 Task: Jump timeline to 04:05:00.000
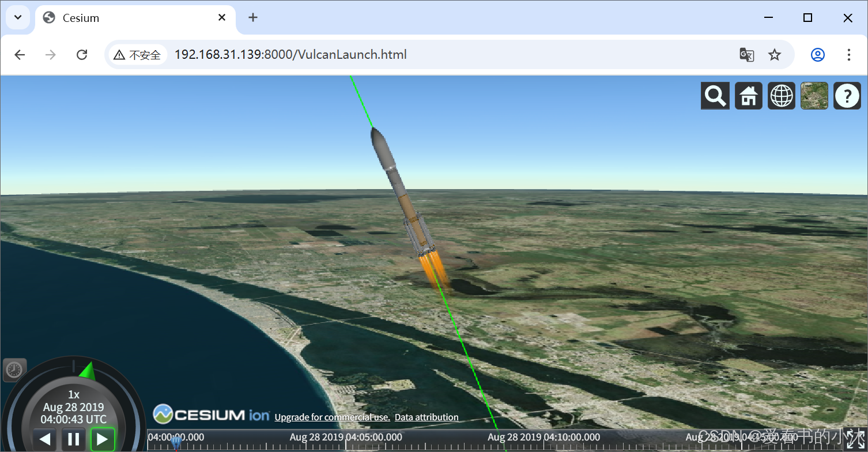click(346, 437)
